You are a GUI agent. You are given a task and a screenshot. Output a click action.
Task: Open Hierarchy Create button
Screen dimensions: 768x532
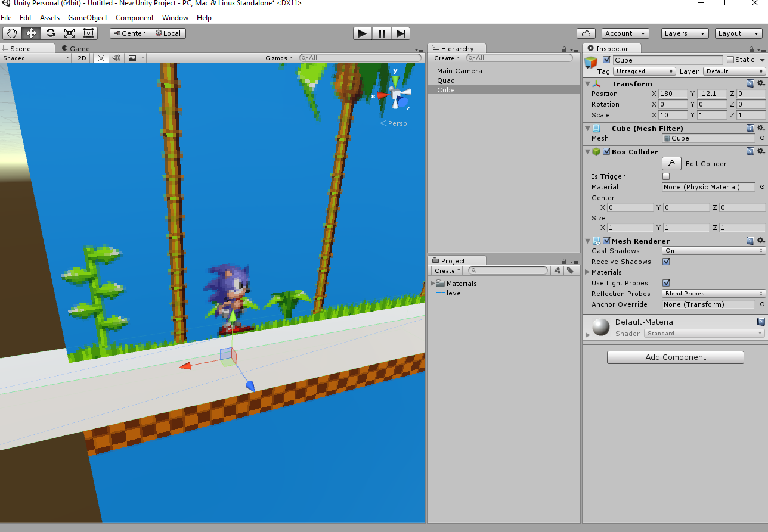pos(447,58)
